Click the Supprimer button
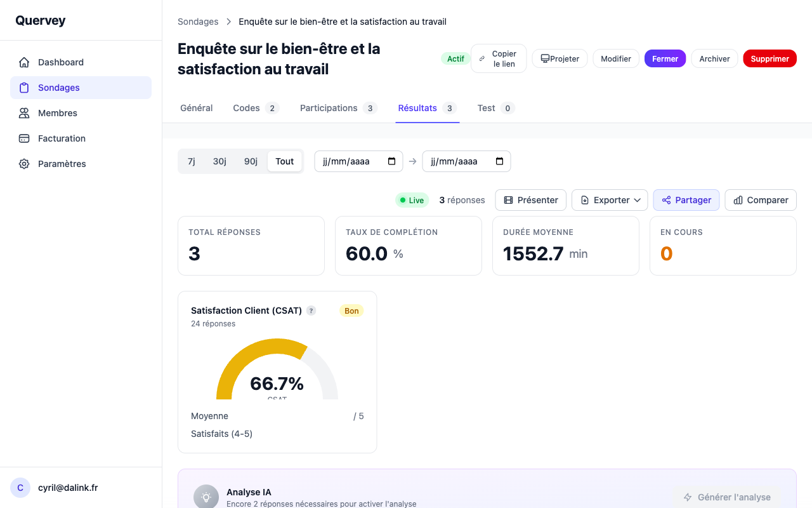The height and width of the screenshot is (508, 812). point(769,58)
